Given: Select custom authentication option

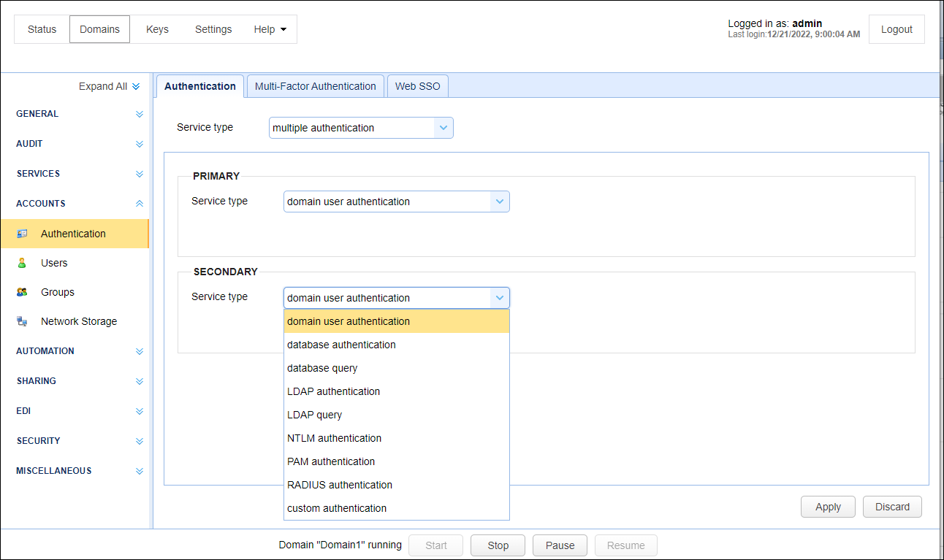Looking at the screenshot, I should 397,508.
